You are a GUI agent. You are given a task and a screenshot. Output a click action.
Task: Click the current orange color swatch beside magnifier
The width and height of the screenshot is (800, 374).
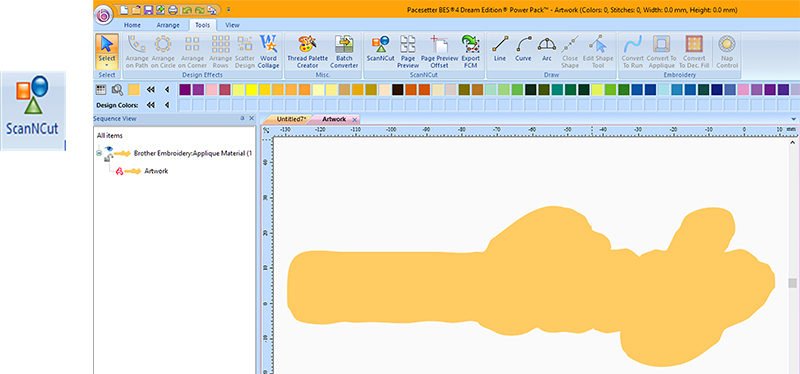coord(134,90)
